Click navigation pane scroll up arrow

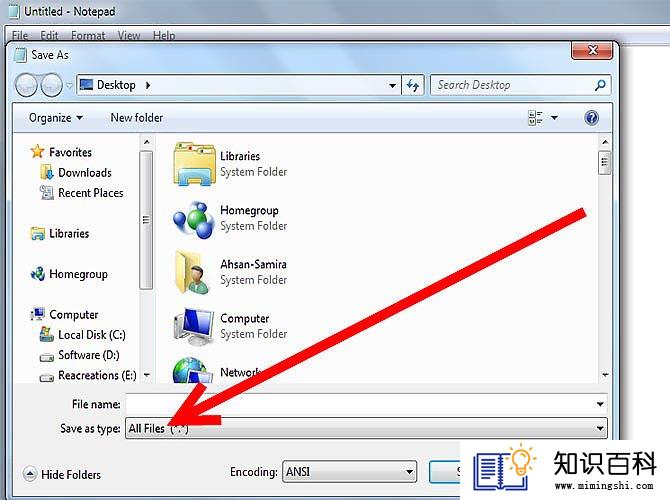(x=147, y=142)
